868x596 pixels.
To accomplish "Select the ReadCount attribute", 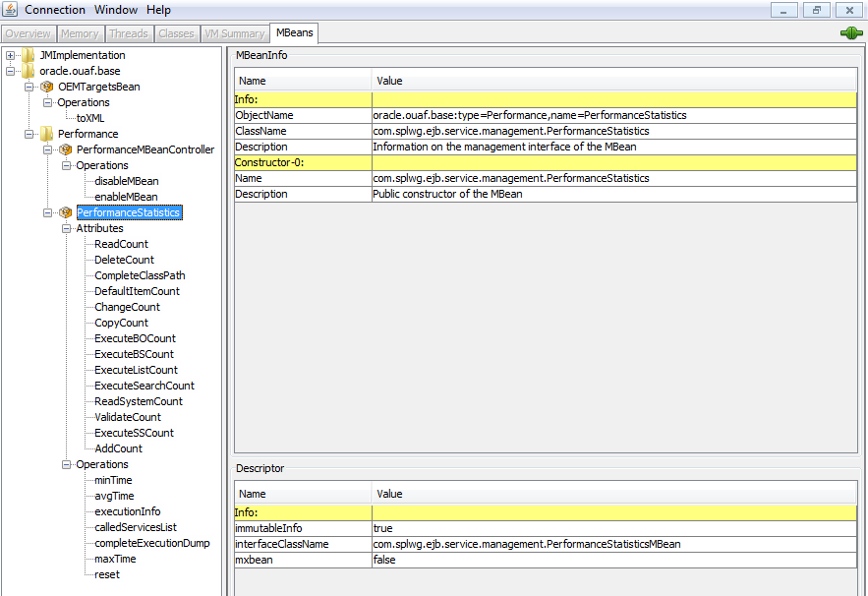I will 120,244.
